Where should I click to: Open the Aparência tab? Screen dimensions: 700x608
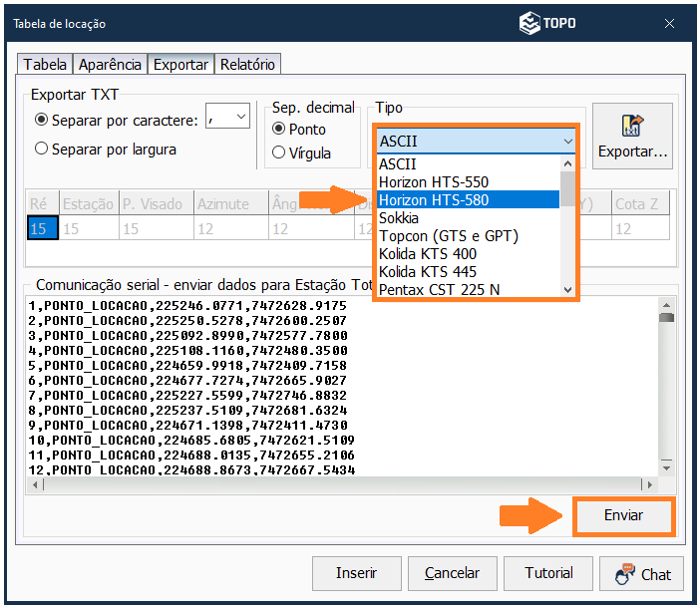[111, 64]
